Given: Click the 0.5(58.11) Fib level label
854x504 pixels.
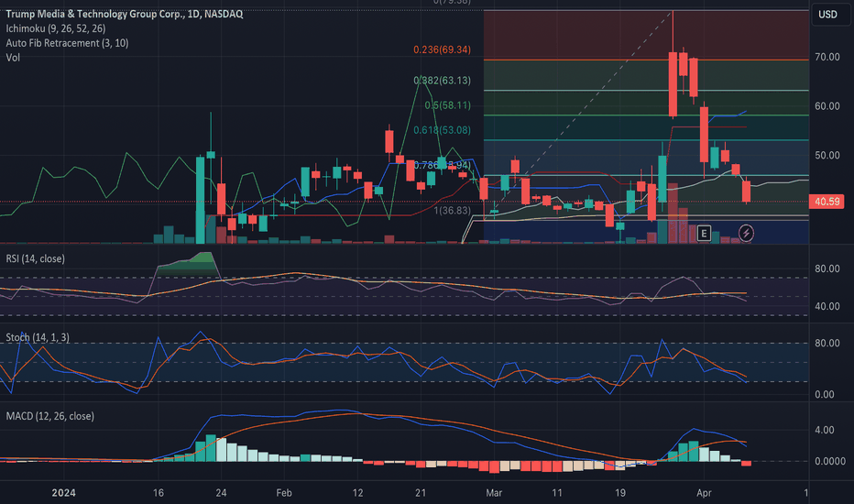Looking at the screenshot, I should coord(447,105).
